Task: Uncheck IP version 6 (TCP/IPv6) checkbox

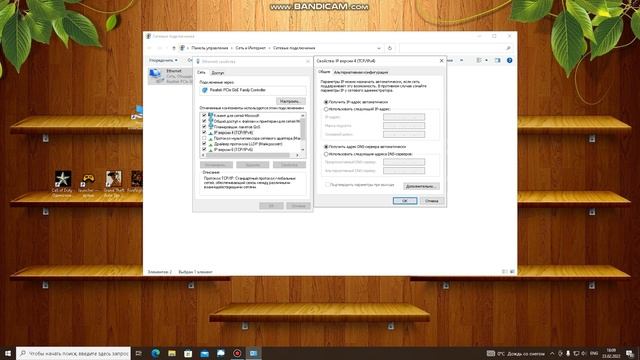Action: click(x=204, y=150)
